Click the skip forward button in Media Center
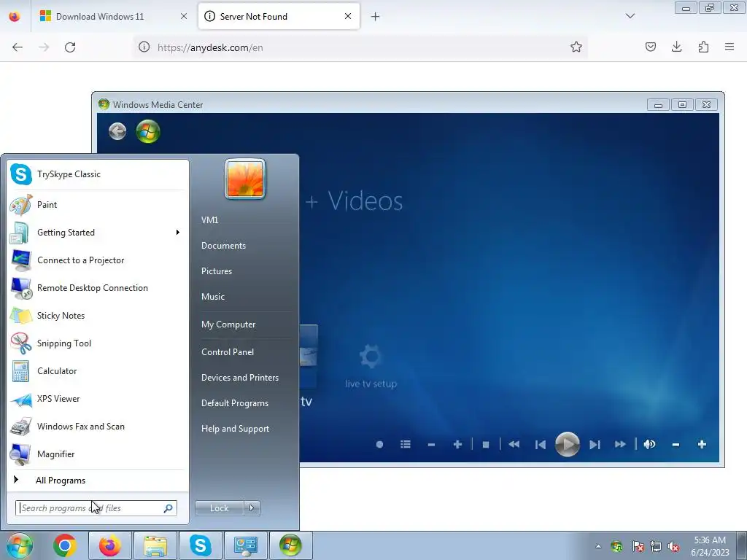The width and height of the screenshot is (747, 560). 595,444
